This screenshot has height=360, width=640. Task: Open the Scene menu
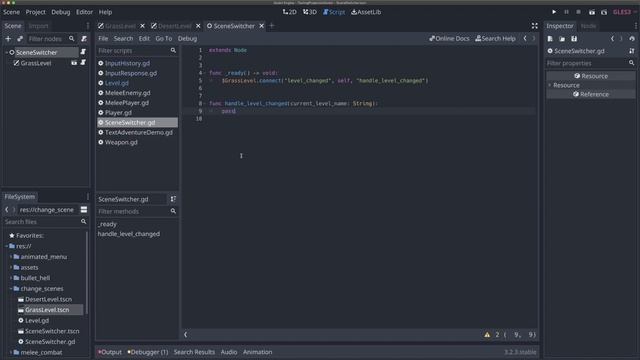(11, 12)
